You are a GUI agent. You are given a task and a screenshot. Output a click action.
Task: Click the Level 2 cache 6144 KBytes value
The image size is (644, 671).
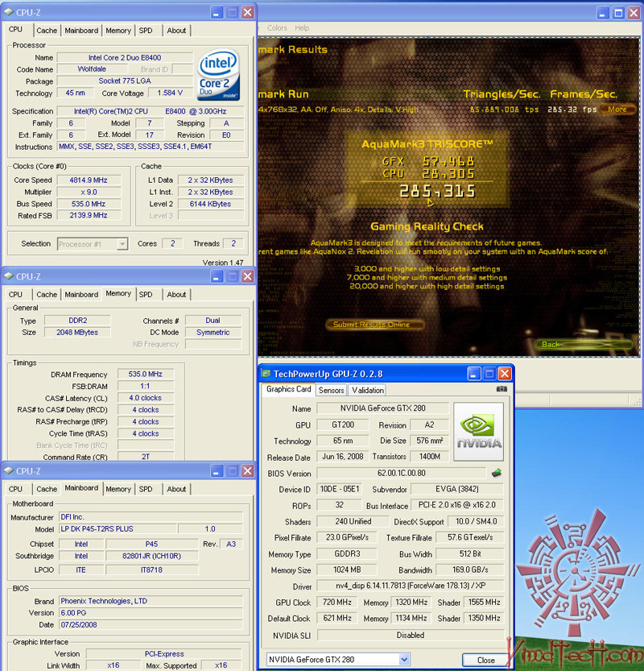[210, 204]
